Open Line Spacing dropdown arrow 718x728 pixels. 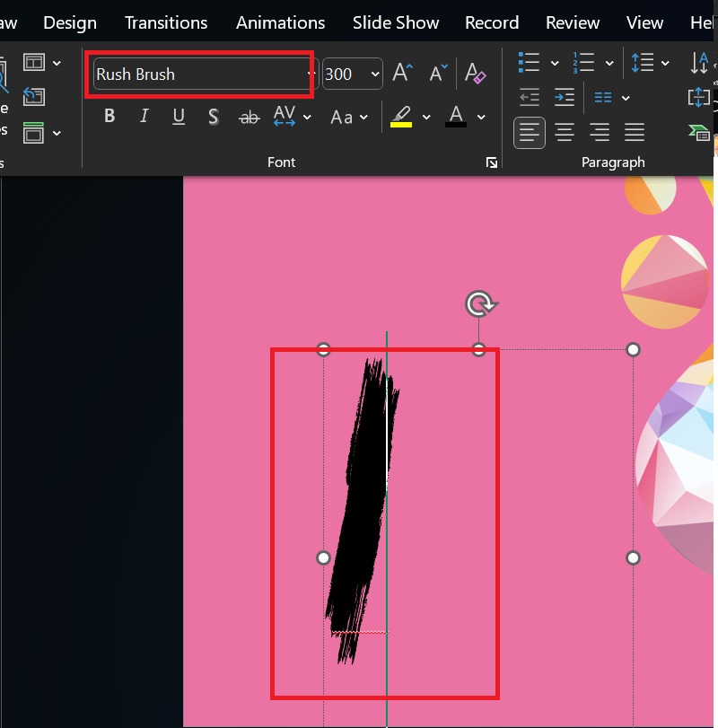[x=665, y=63]
